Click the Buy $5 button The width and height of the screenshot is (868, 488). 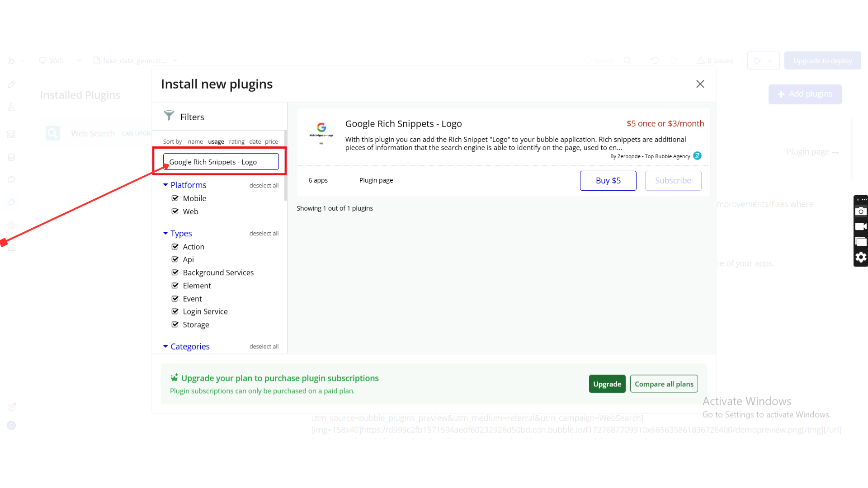tap(608, 181)
